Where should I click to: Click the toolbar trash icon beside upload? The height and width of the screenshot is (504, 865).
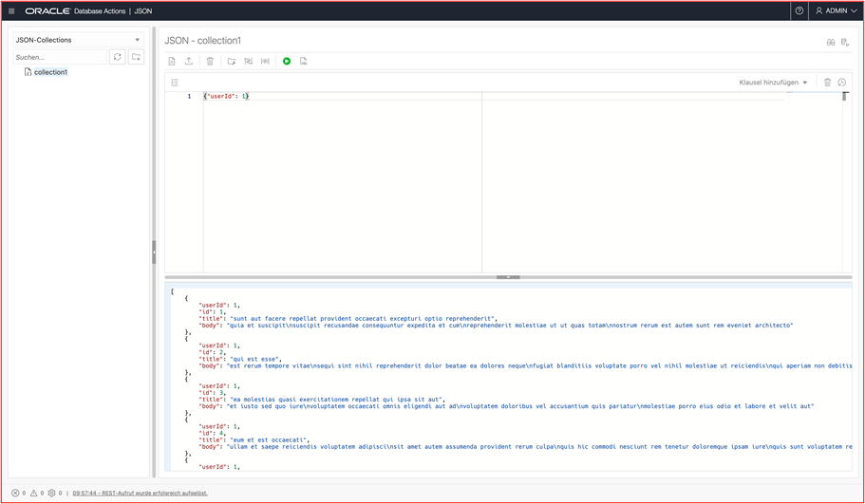point(210,61)
